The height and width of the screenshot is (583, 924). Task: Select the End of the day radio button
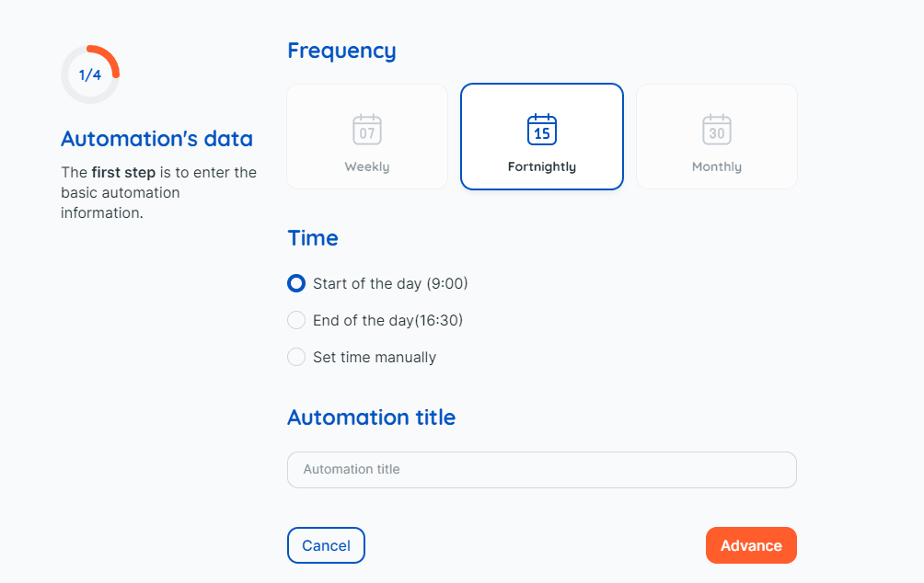[296, 320]
